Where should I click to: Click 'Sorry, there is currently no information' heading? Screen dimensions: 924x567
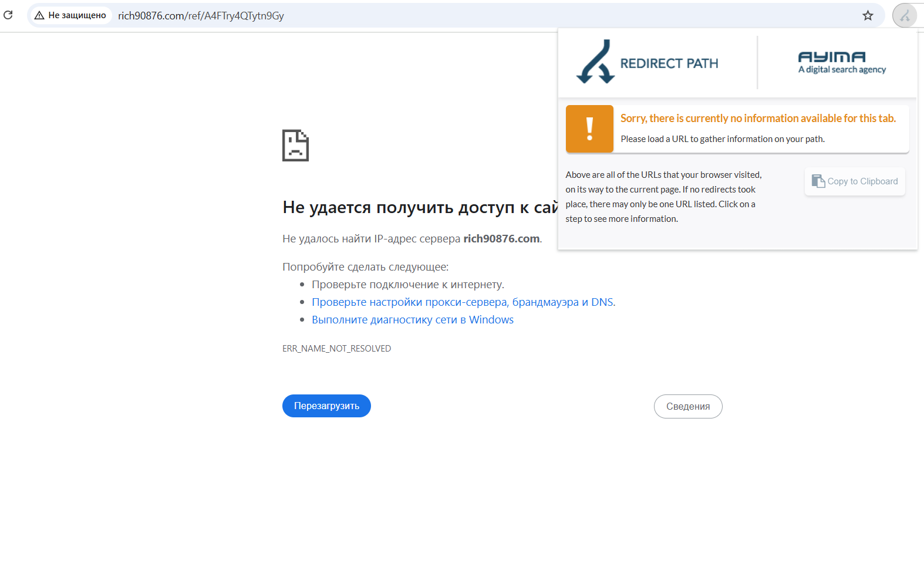click(x=758, y=119)
